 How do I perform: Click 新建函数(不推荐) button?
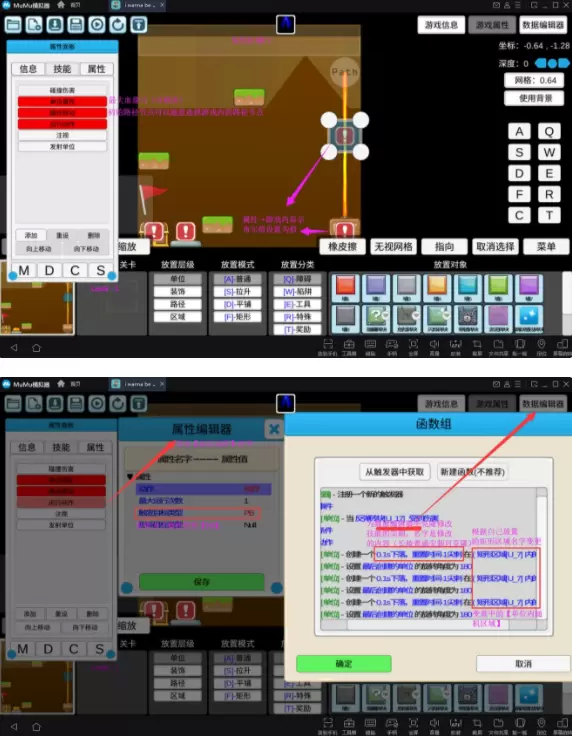pos(472,472)
